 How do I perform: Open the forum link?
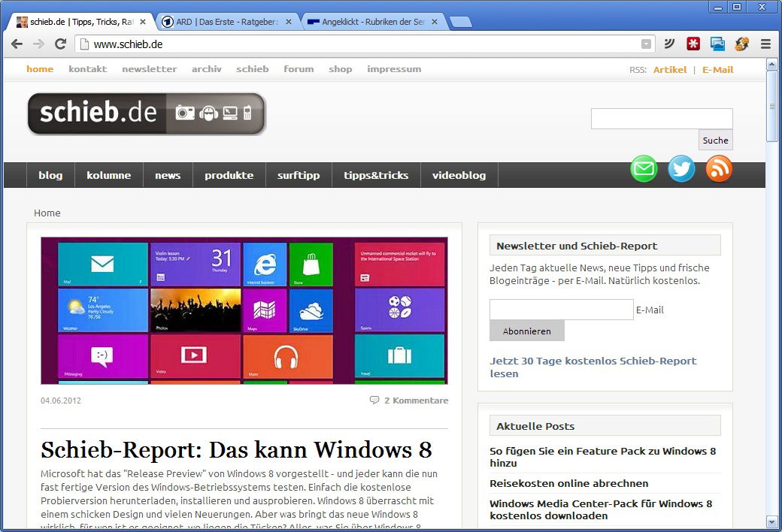click(299, 69)
